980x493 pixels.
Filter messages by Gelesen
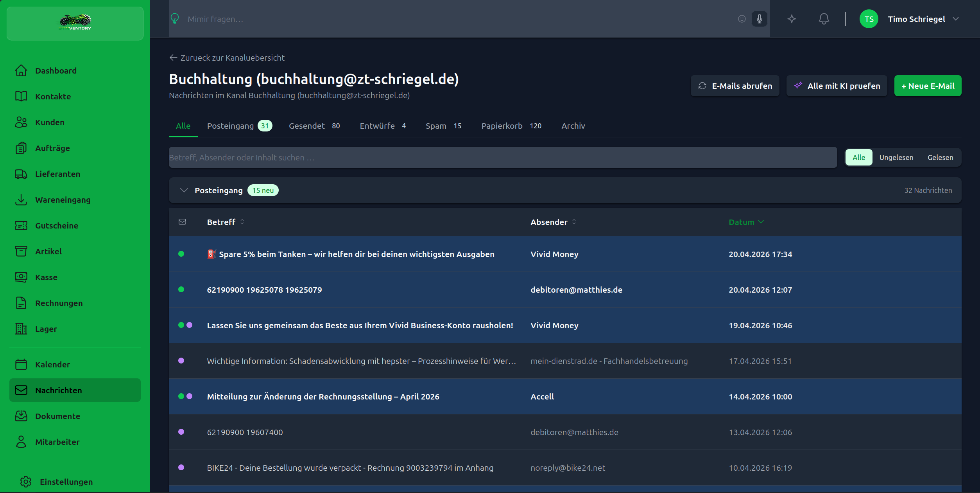[940, 157]
